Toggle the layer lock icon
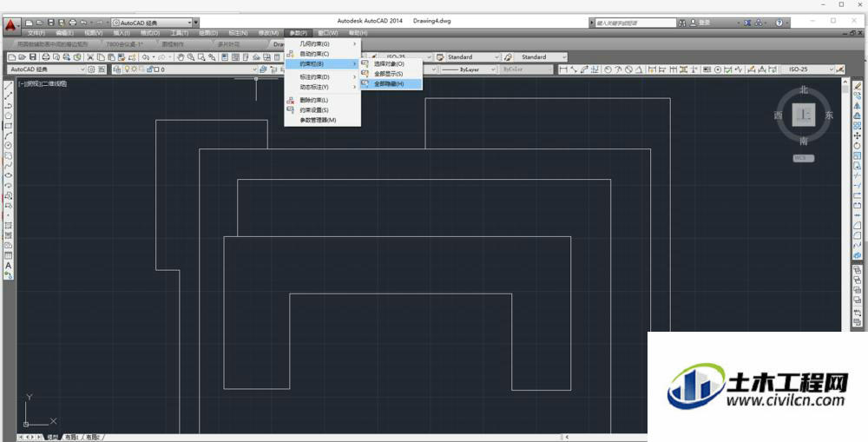868x442 pixels. click(x=149, y=69)
